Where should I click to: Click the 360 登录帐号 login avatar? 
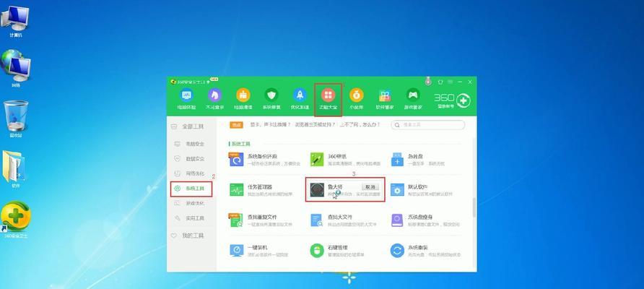463,100
